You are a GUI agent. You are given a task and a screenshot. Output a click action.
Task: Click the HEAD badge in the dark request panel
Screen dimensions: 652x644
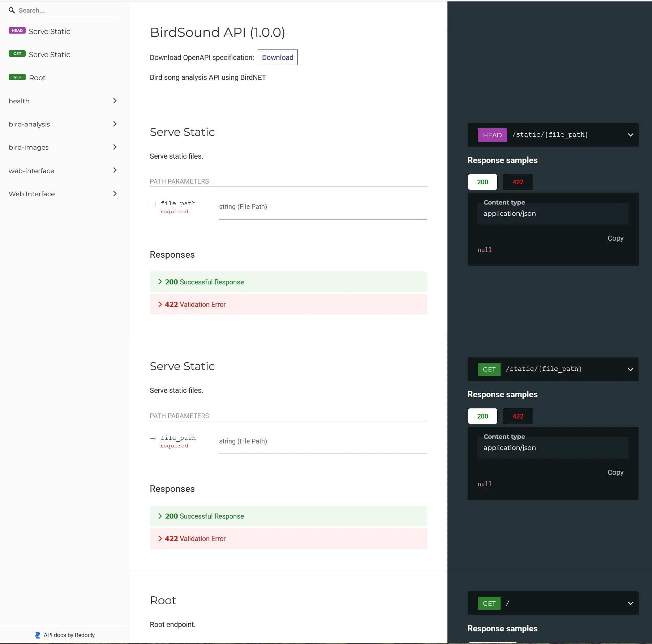(492, 134)
